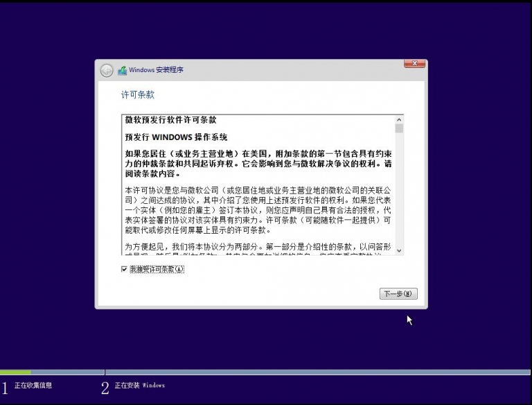Click the license scrollbar up arrow
Screen dimensions: 532x405
(399, 119)
